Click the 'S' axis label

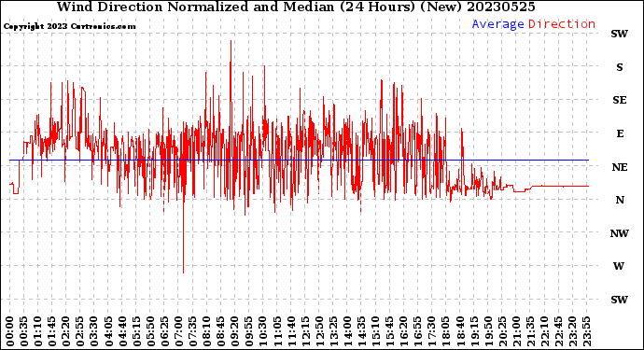(x=620, y=67)
